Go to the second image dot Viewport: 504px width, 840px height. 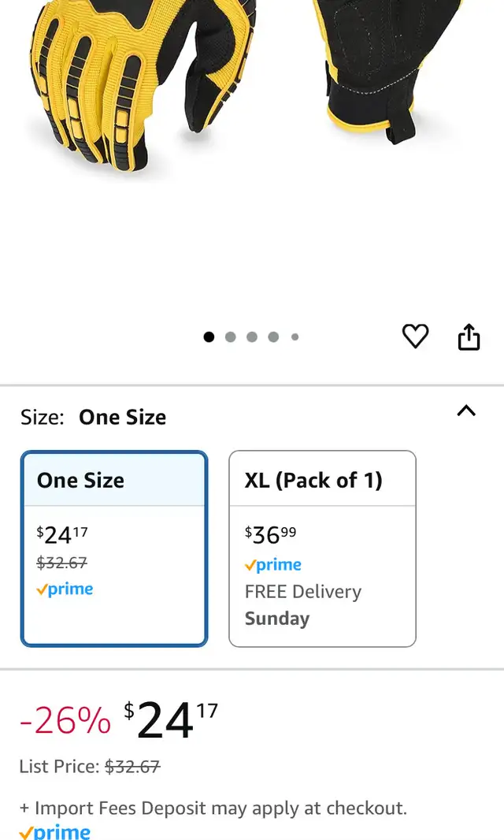point(230,337)
